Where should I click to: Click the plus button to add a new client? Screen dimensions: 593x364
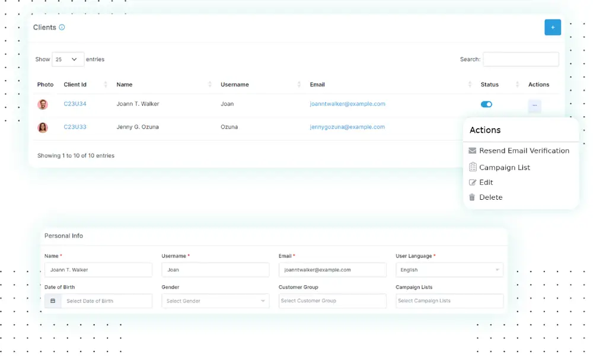coord(552,27)
